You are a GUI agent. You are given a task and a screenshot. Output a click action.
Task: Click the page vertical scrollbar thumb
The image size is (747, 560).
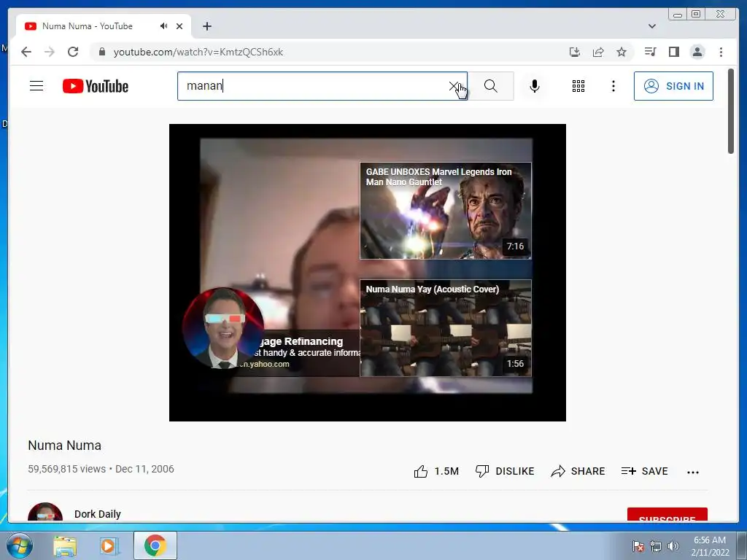[731, 112]
